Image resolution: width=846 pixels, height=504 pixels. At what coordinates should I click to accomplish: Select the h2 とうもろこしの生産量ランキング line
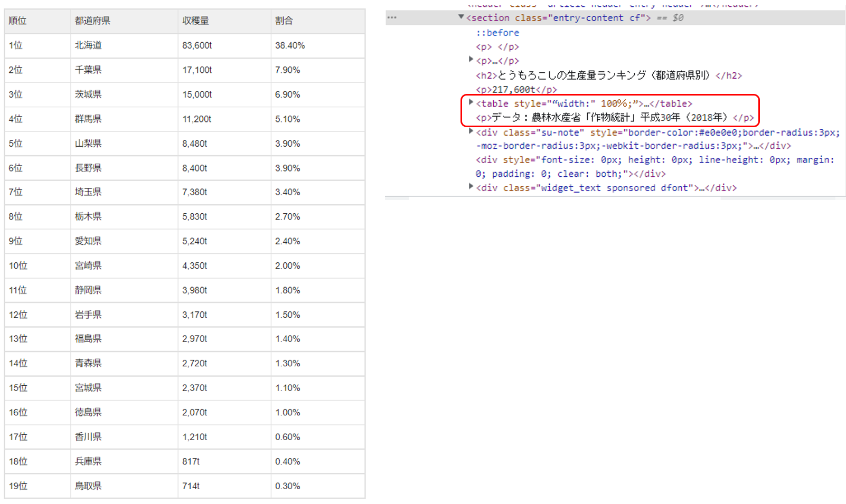[609, 75]
